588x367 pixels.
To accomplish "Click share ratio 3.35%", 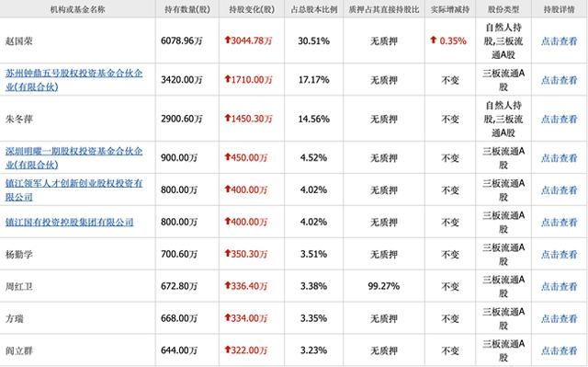I will coord(314,318).
